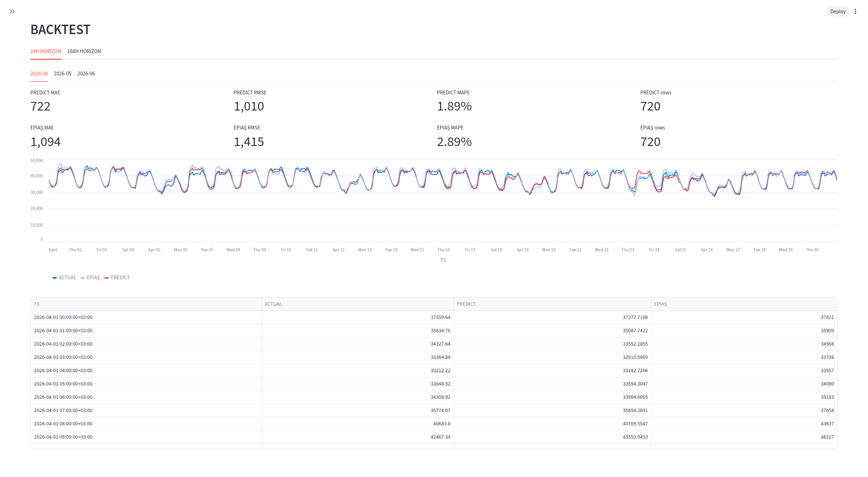868x477 pixels.
Task: Select cell 2026-04-01 07:00:00+03:00
Action: tap(146, 410)
